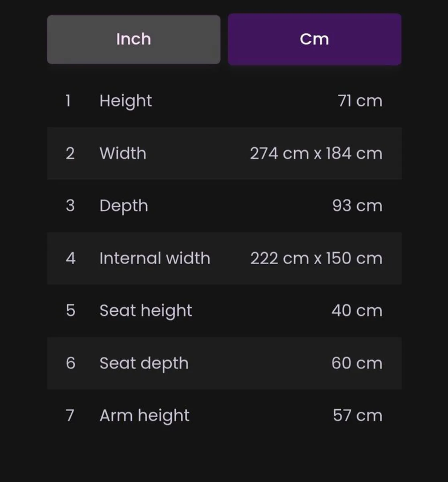
Task: Switch units to Inch
Action: click(134, 39)
